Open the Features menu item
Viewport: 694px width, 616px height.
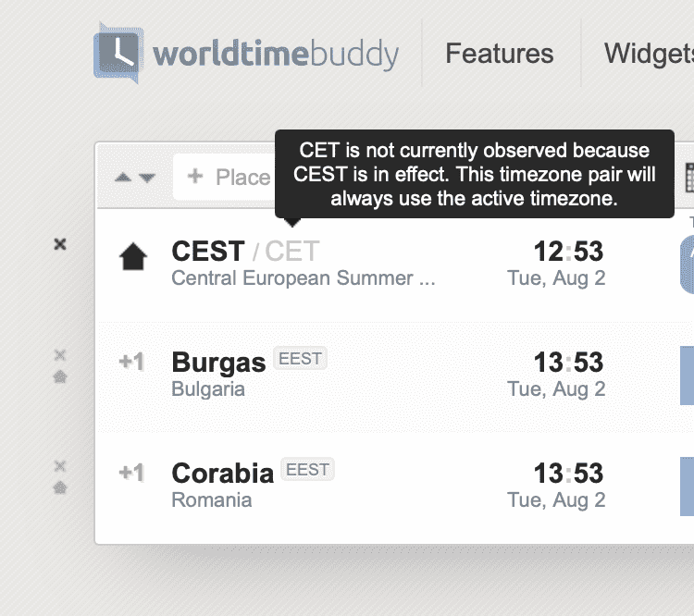(499, 54)
